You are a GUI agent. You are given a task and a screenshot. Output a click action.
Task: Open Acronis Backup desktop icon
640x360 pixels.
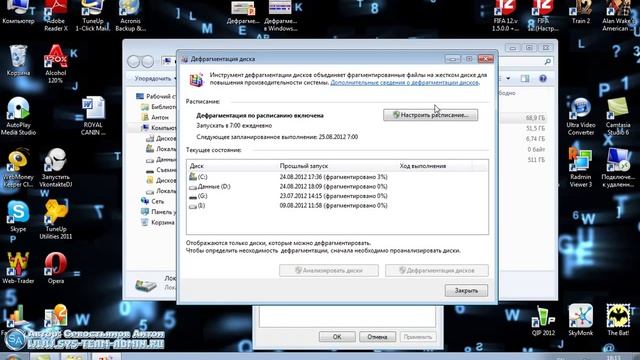pyautogui.click(x=130, y=16)
